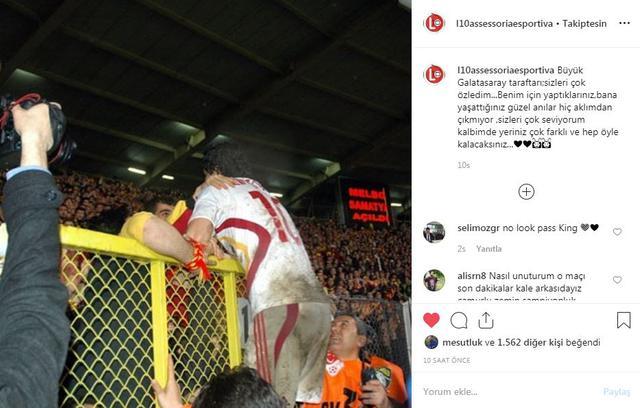Screen dimensions: 640x408
Task: Click the Paylaş post button
Action: [617, 392]
